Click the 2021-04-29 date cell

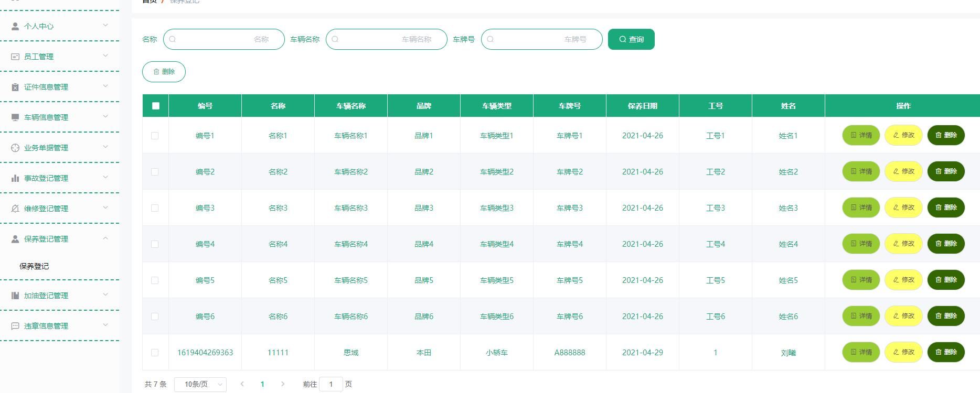[x=643, y=353]
